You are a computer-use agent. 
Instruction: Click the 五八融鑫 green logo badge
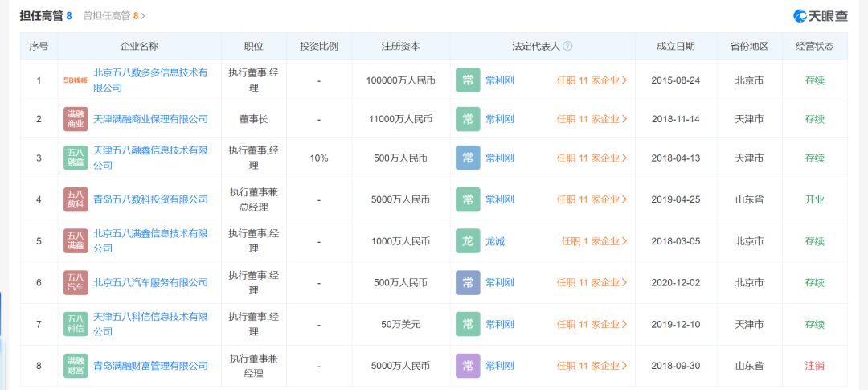76,158
